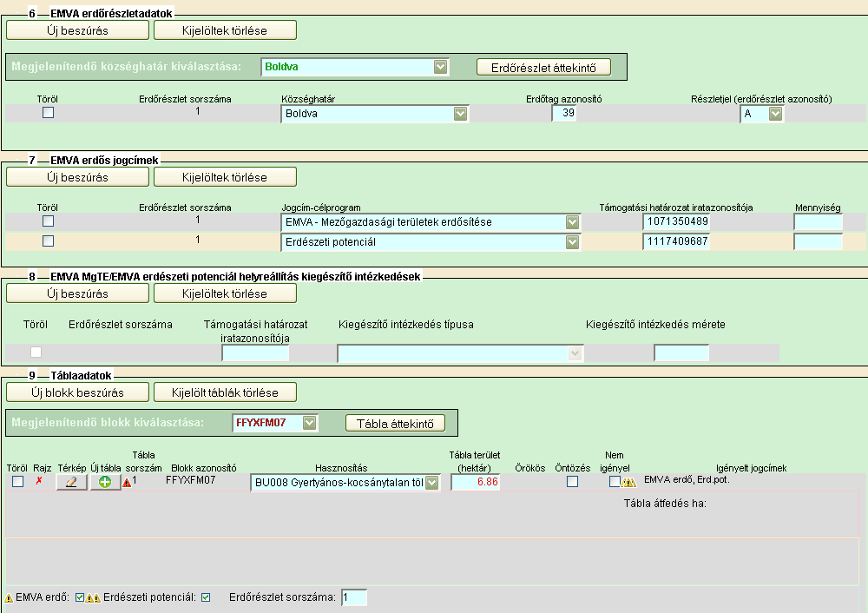Click the Hasznosítás column header
This screenshot has width=868, height=613.
click(341, 468)
